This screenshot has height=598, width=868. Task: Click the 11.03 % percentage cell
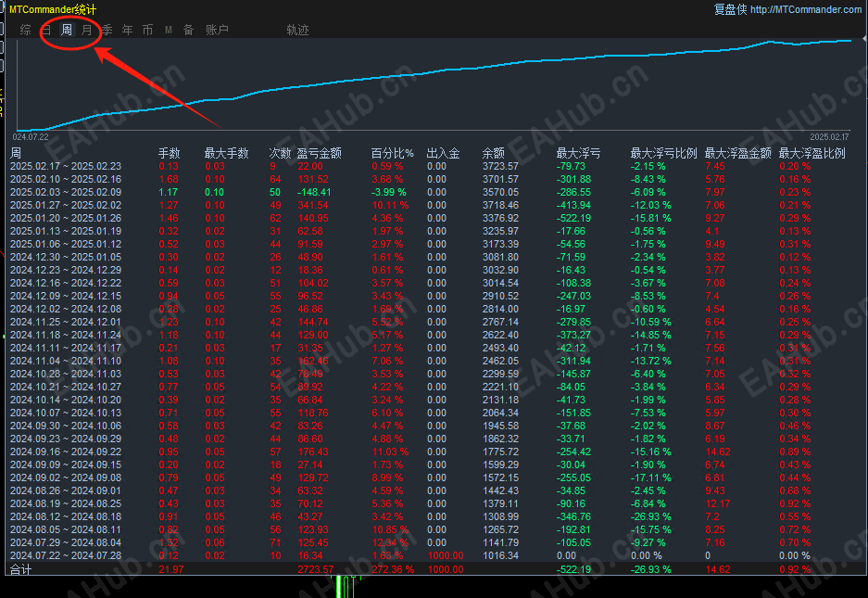(390, 452)
